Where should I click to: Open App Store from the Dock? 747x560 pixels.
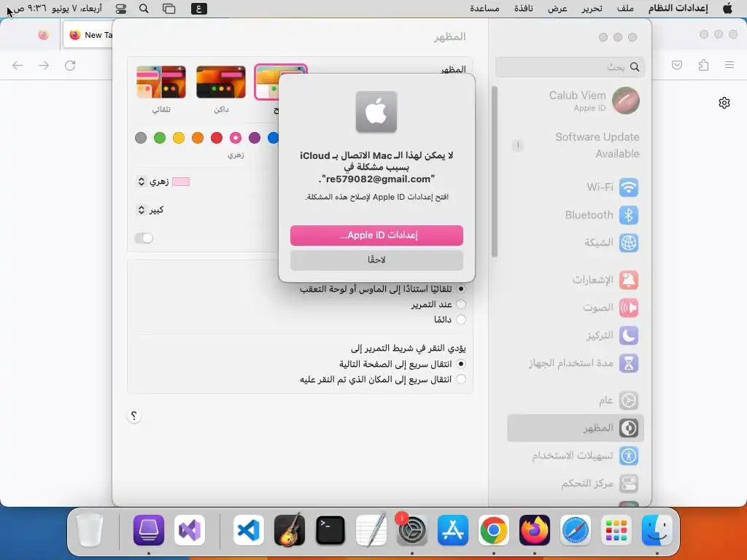(x=452, y=530)
